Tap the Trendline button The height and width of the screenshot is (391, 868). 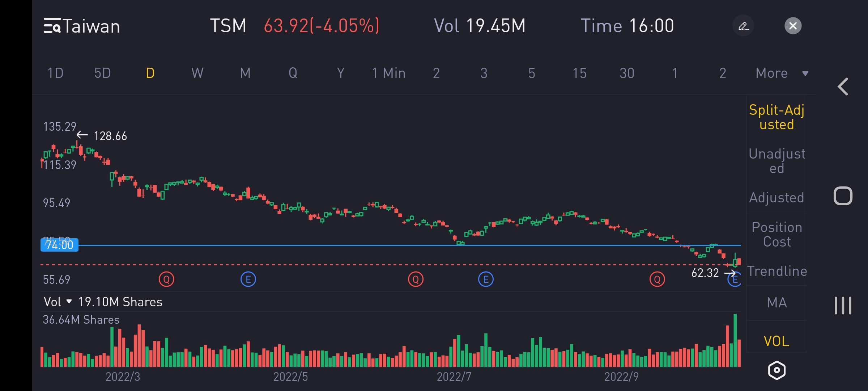click(776, 271)
